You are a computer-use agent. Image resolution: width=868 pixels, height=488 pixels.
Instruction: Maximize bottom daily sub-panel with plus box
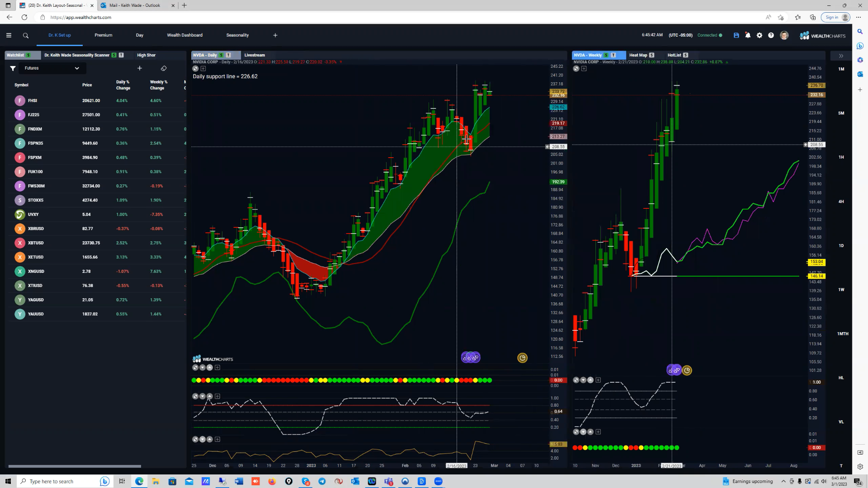click(217, 439)
